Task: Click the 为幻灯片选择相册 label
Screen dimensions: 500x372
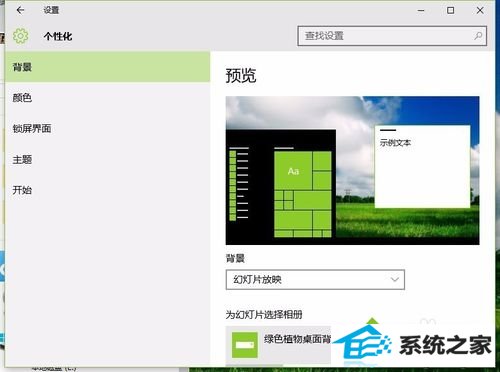Action: click(x=264, y=314)
